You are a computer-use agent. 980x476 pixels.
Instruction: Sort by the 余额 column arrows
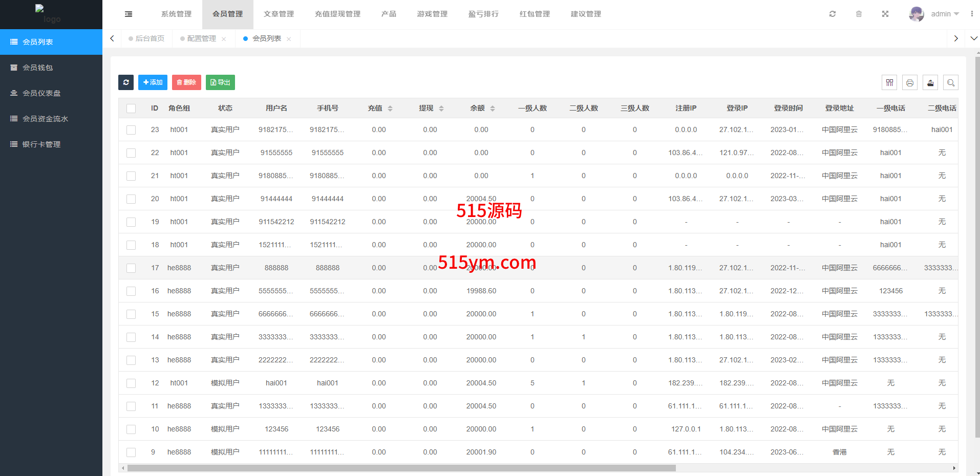point(493,109)
